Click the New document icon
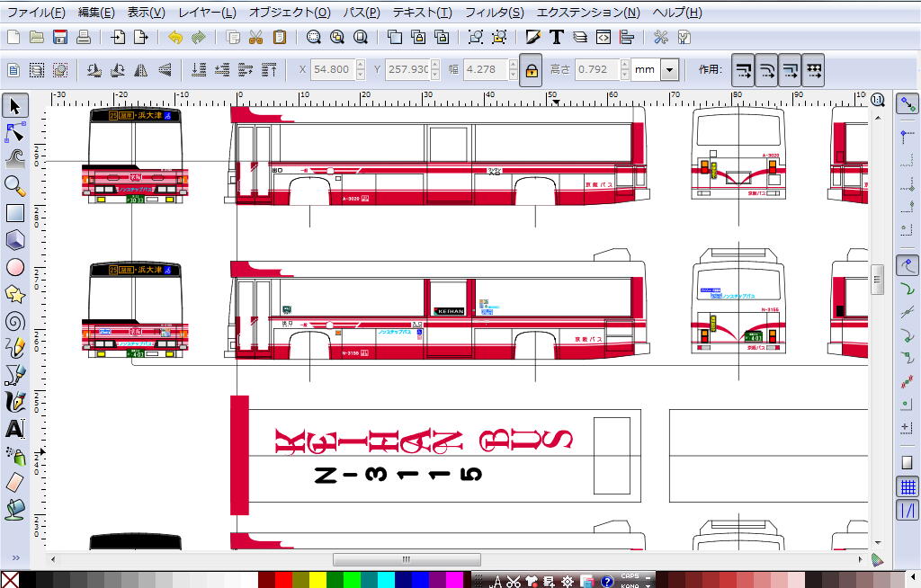 (x=13, y=38)
